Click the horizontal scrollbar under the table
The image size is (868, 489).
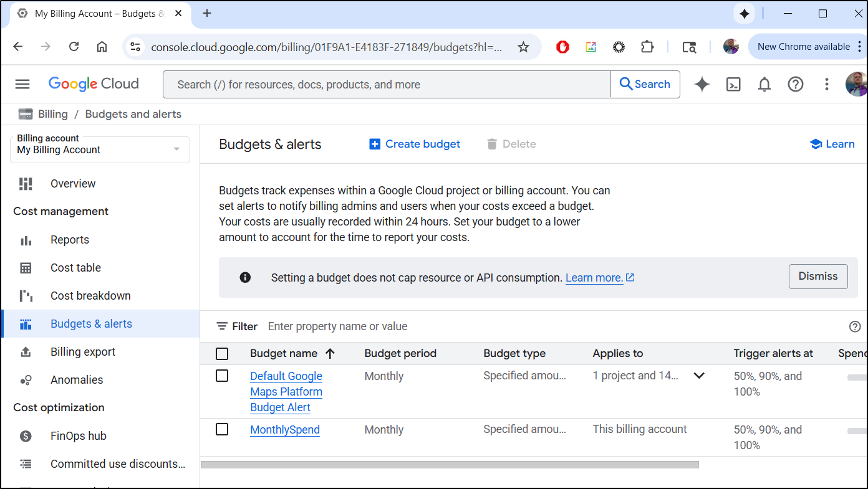click(449, 465)
